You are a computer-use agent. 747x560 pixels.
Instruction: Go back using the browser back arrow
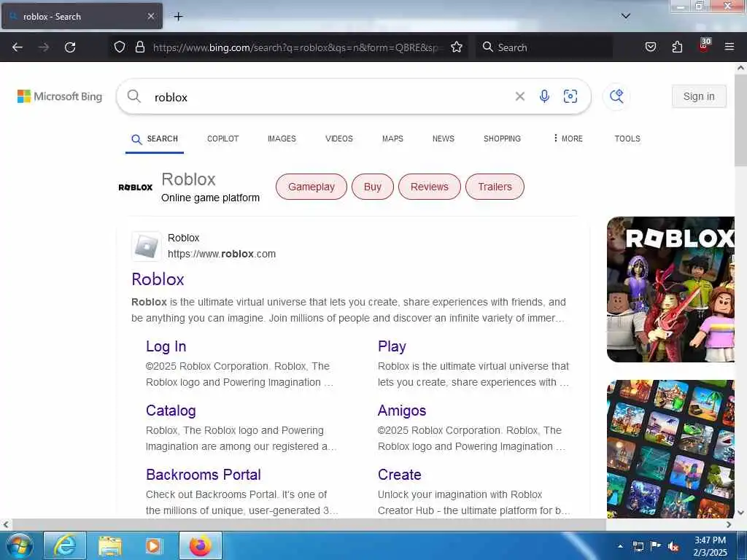(x=18, y=47)
